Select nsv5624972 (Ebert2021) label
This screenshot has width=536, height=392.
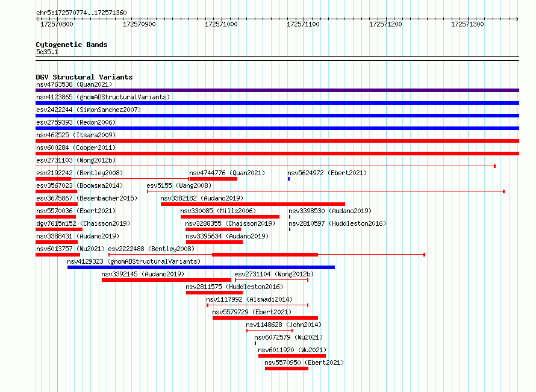click(x=327, y=173)
